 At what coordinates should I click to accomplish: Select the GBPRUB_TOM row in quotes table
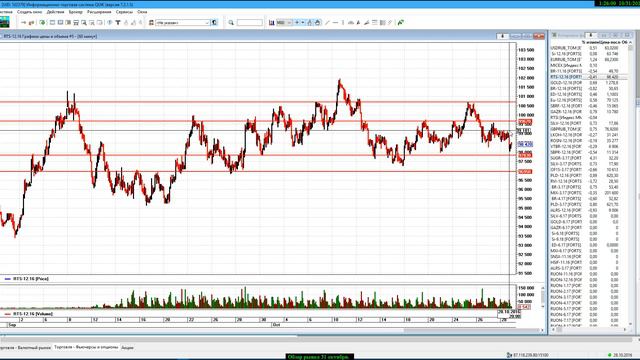pos(588,129)
